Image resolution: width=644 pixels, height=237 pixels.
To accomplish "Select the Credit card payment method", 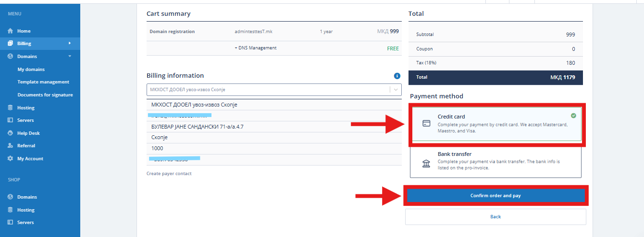I will [495, 124].
